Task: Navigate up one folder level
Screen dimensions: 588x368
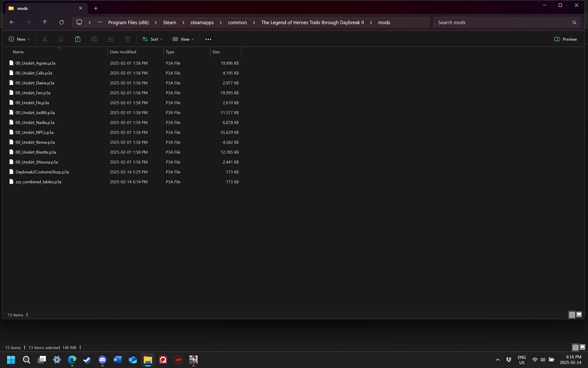Action: click(x=45, y=22)
